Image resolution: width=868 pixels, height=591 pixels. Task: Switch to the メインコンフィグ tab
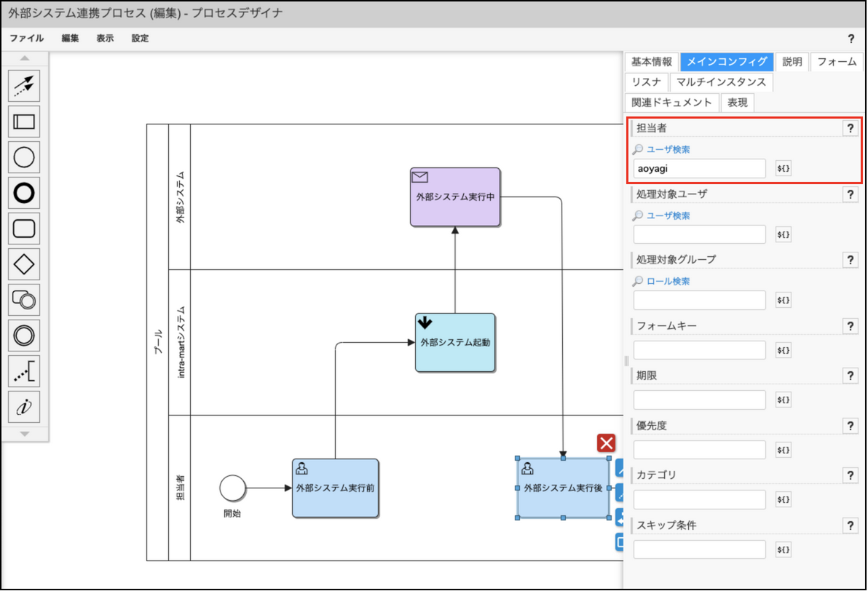(x=725, y=62)
